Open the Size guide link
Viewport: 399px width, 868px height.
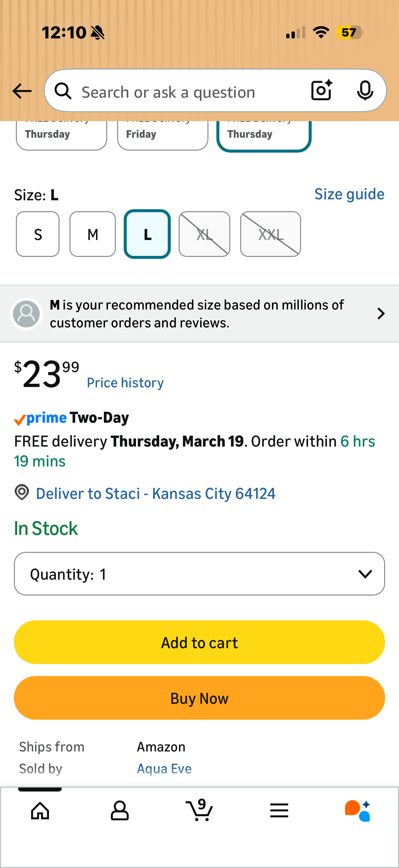tap(349, 194)
